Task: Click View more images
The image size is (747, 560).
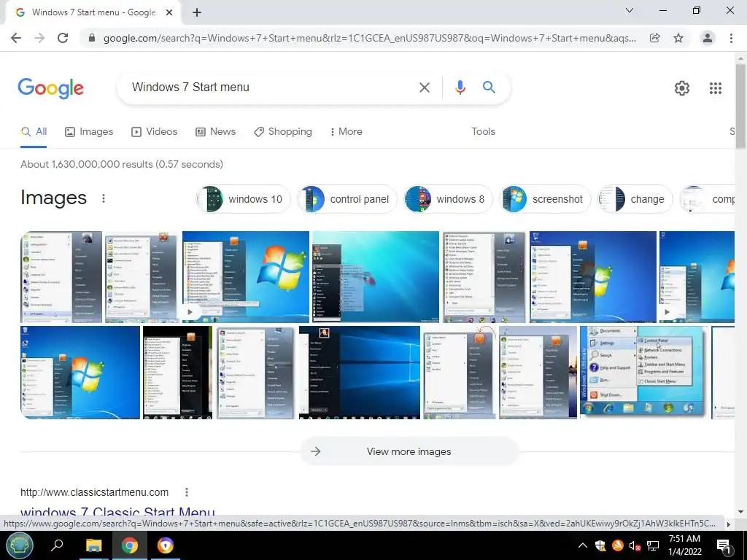Action: [x=409, y=451]
